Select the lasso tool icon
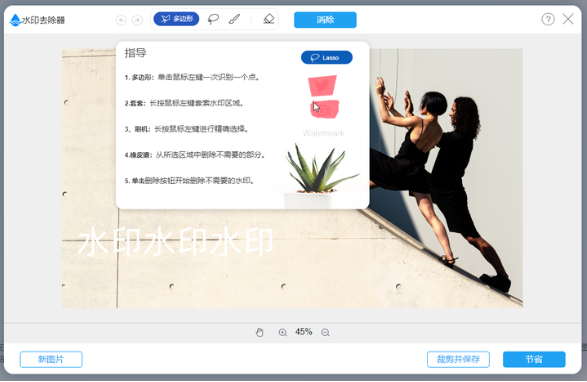Screen dimensions: 587x382 click(x=213, y=19)
